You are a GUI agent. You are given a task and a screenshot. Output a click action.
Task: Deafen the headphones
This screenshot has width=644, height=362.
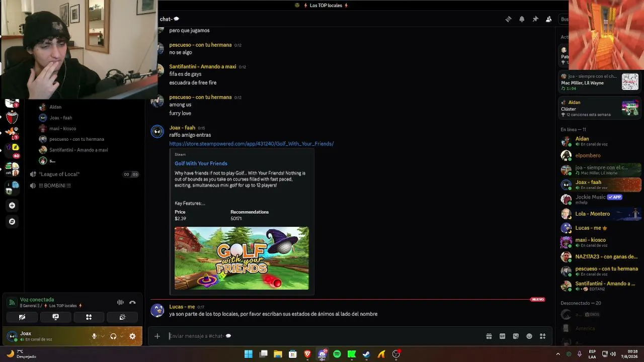113,336
